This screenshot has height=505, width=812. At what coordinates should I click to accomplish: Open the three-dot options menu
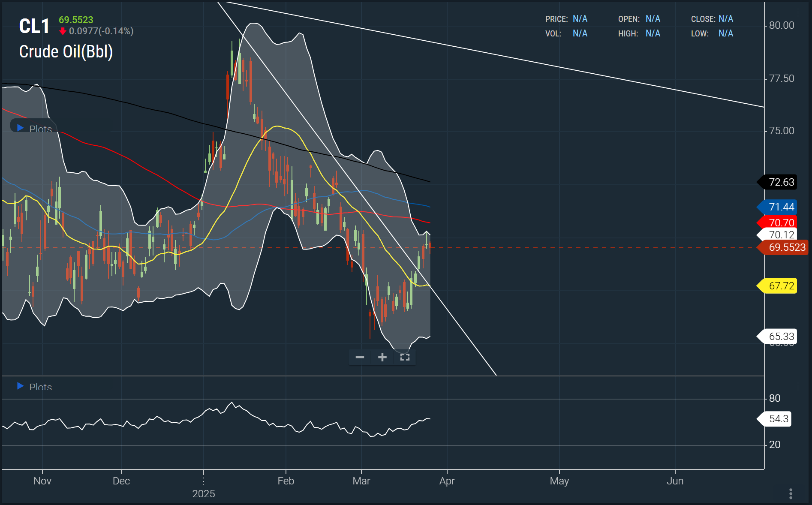[791, 494]
